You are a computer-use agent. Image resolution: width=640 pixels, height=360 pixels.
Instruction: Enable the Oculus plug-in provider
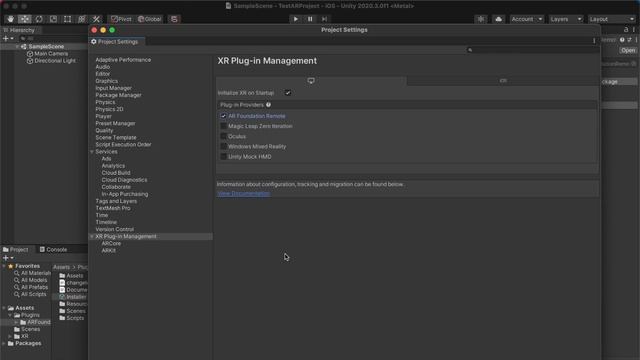point(223,136)
